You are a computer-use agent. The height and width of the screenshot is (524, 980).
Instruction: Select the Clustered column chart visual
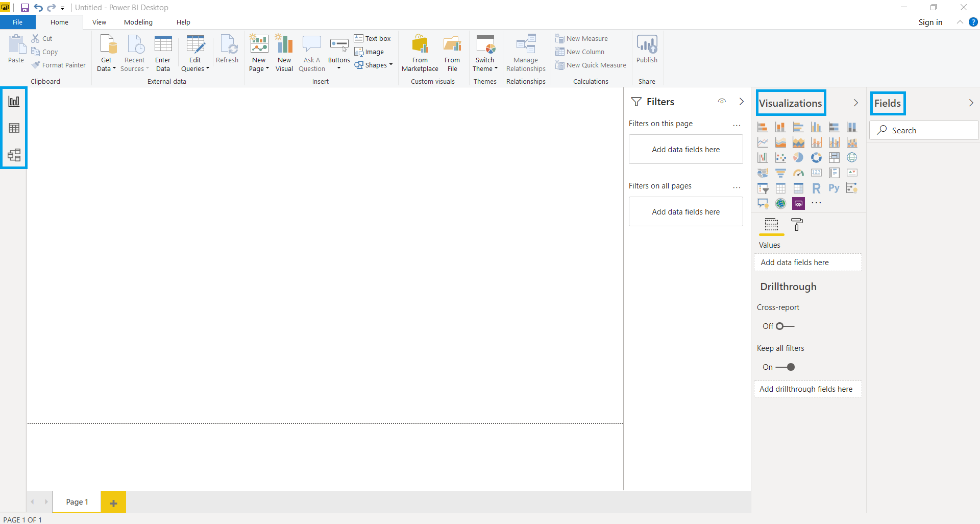point(816,127)
